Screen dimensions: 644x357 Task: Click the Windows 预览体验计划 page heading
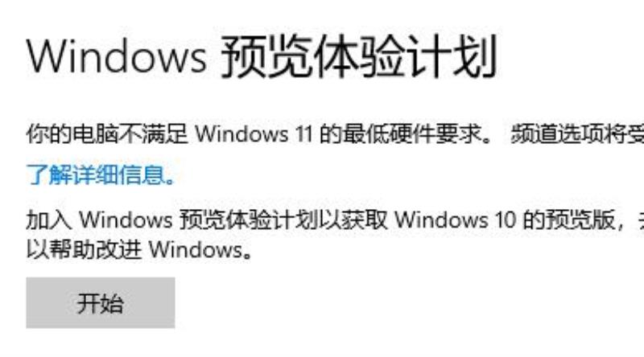262,56
